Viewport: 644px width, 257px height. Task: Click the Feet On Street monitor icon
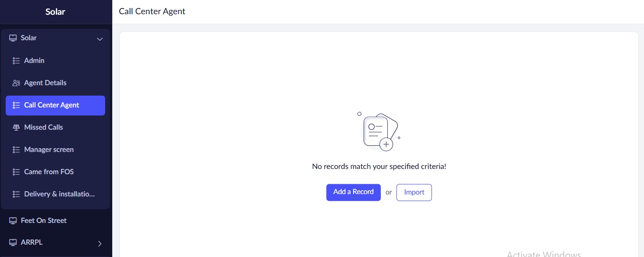13,221
